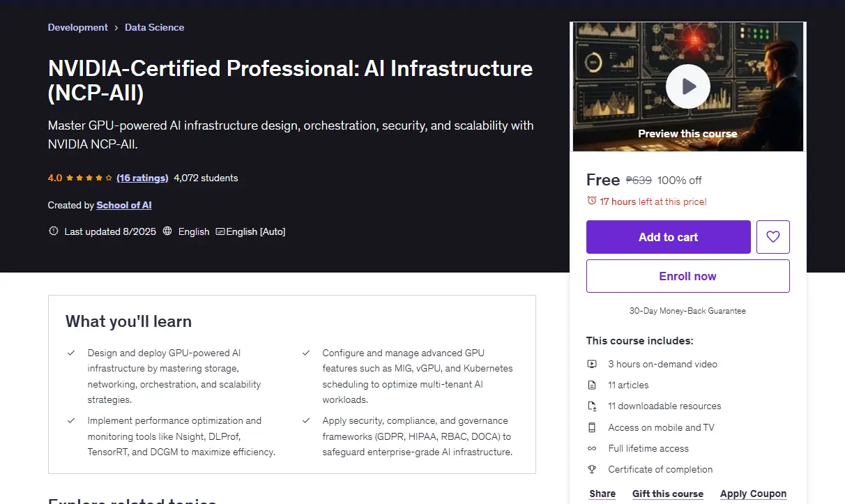
Task: Click Gift this course
Action: [668, 494]
